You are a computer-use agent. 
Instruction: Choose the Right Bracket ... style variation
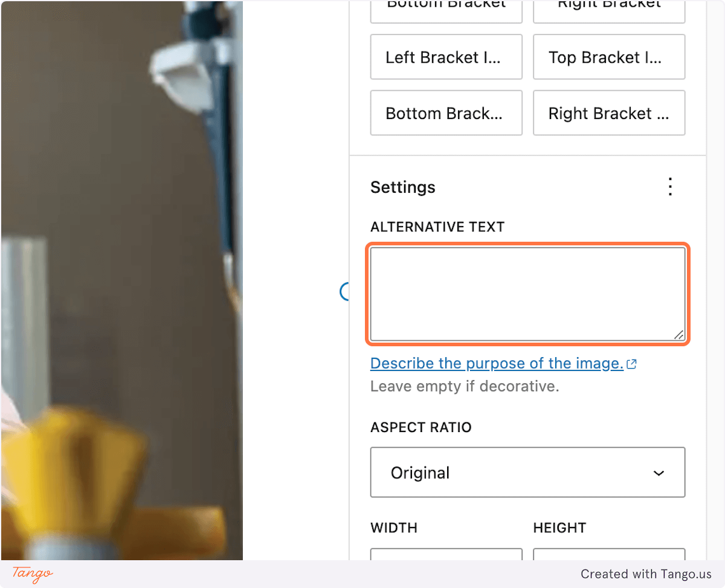click(x=608, y=113)
